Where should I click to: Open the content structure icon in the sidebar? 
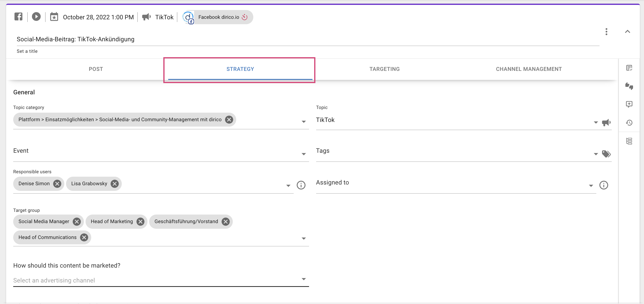[630, 141]
